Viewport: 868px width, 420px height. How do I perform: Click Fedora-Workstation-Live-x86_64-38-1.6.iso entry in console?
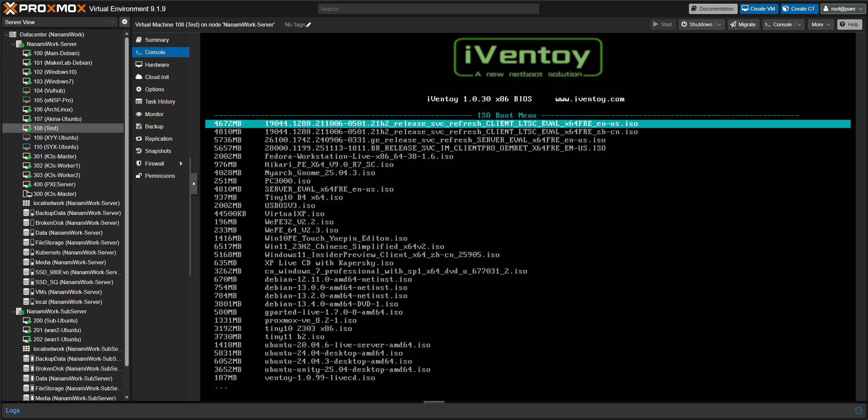point(359,156)
